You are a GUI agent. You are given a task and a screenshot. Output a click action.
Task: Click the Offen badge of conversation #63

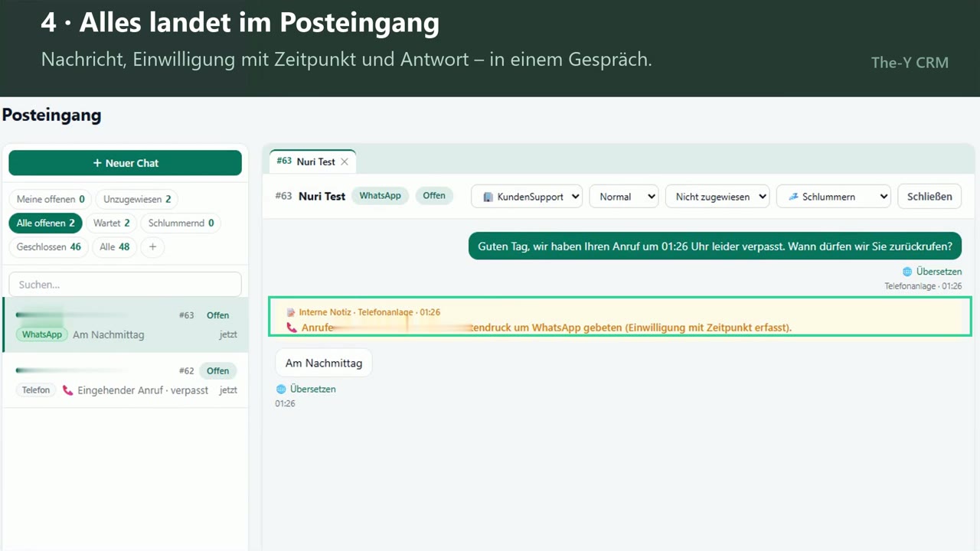point(217,315)
